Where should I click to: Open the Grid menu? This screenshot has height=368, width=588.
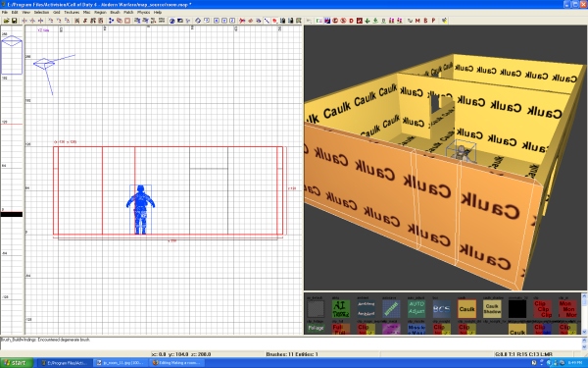point(56,12)
